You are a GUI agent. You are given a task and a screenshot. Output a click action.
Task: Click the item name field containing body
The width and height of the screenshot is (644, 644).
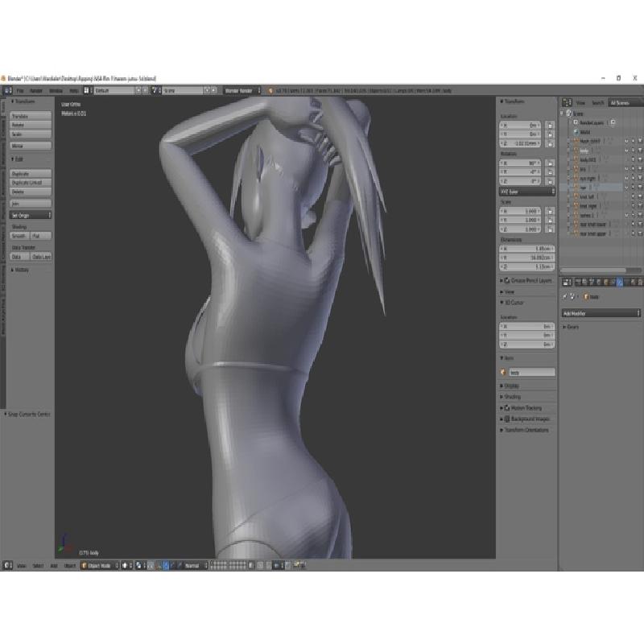click(532, 373)
